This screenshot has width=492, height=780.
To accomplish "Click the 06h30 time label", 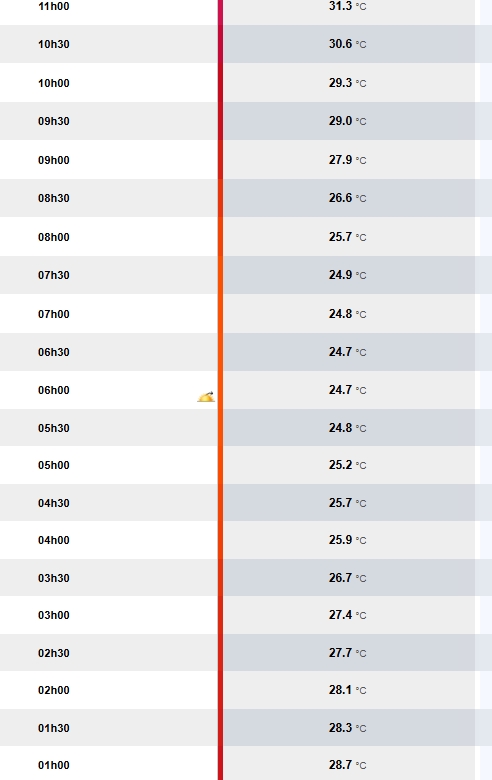I will (54, 352).
